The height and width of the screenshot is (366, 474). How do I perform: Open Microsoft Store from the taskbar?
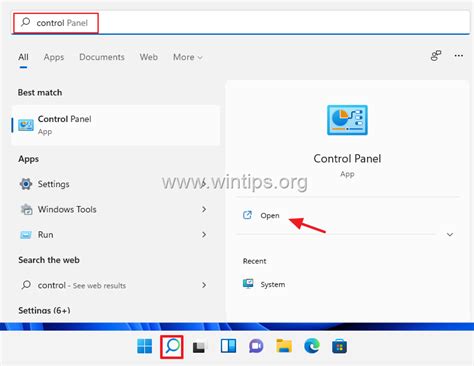pyautogui.click(x=339, y=346)
